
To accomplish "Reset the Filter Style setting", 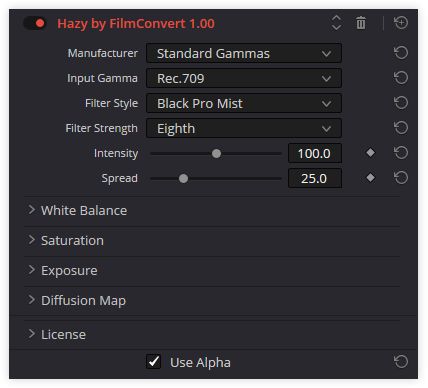I will click(x=401, y=103).
